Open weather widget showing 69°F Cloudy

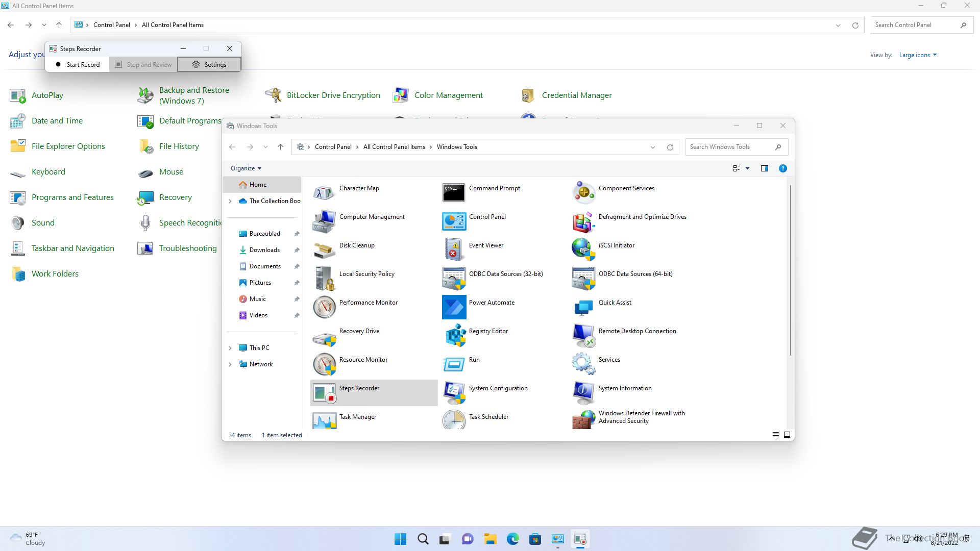click(x=28, y=539)
